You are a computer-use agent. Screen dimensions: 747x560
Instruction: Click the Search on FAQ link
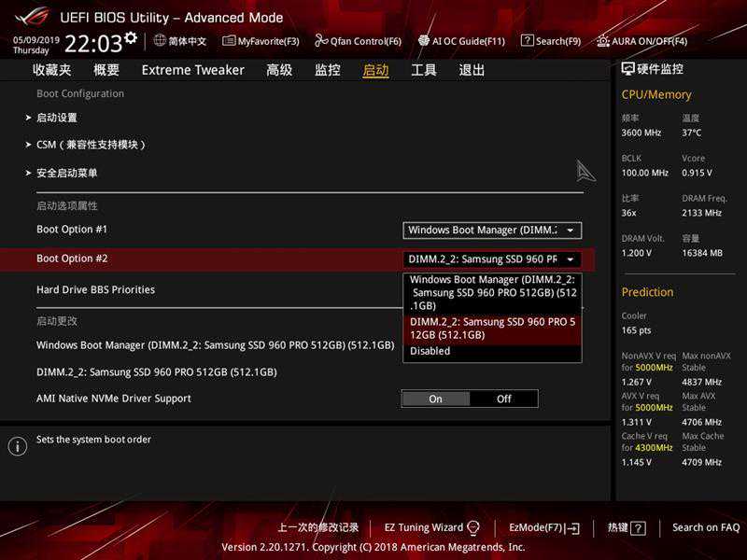click(x=707, y=527)
